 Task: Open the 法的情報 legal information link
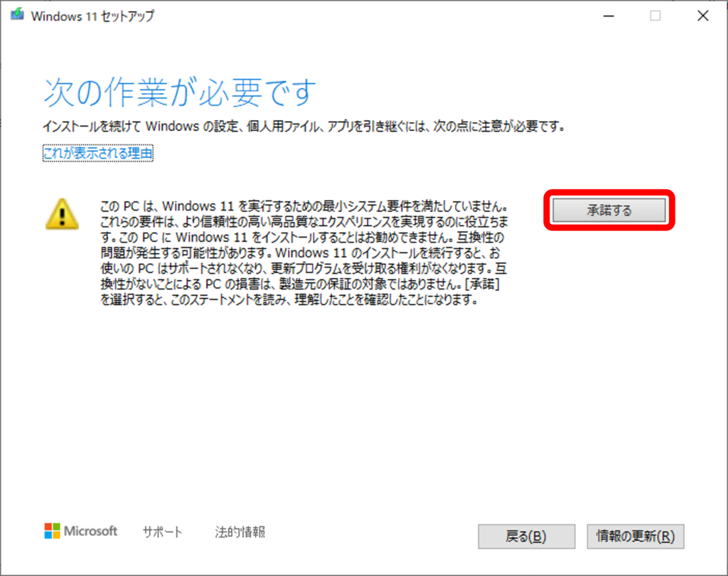pos(240,532)
